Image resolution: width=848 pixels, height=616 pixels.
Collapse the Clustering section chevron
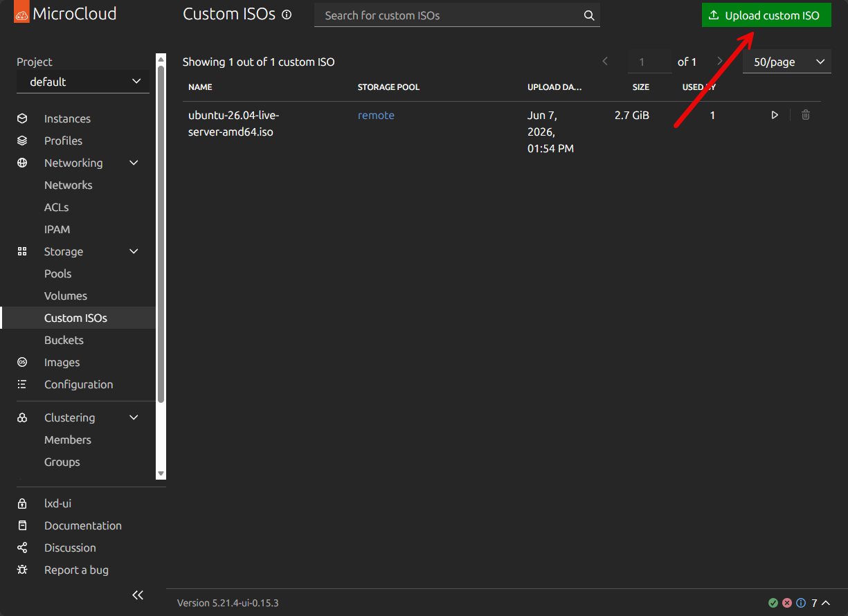pos(134,417)
